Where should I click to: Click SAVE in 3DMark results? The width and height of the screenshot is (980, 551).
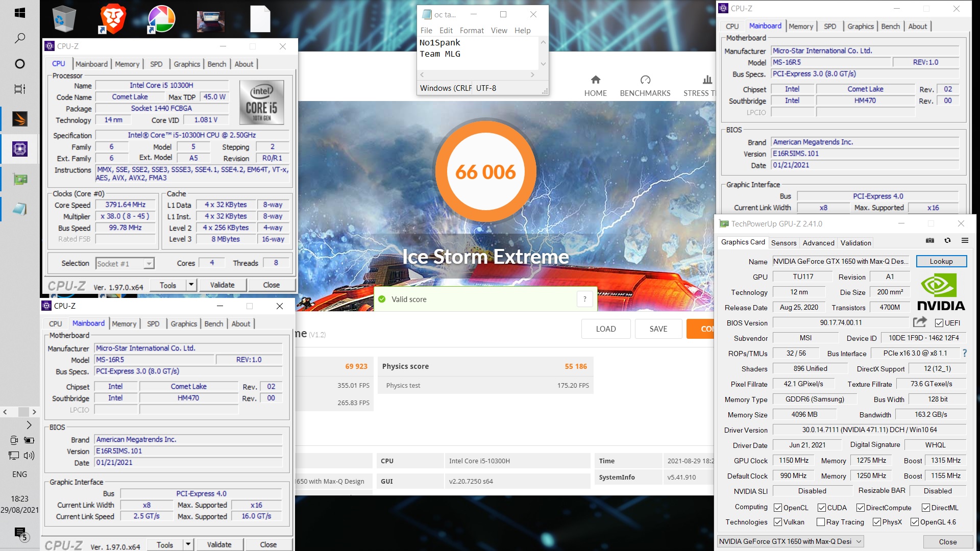(x=658, y=329)
